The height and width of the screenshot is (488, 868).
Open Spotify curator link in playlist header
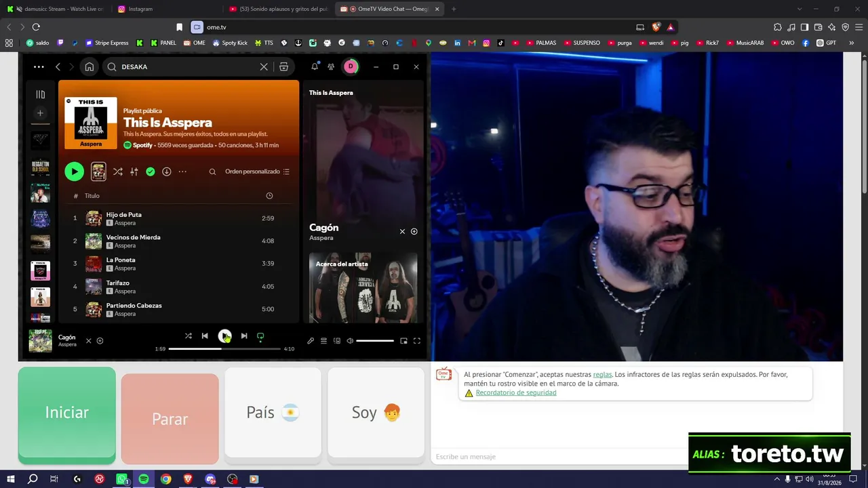tap(142, 145)
